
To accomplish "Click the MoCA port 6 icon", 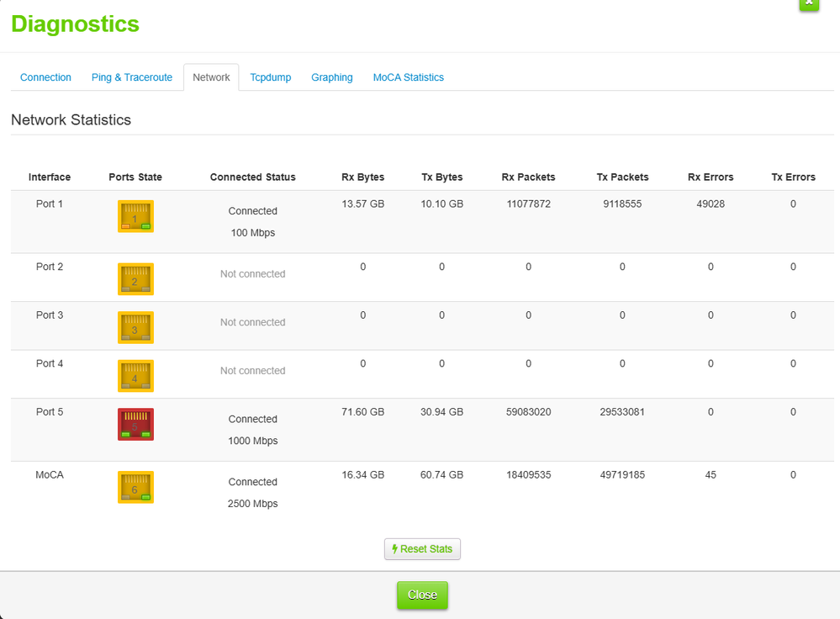I will click(x=135, y=488).
